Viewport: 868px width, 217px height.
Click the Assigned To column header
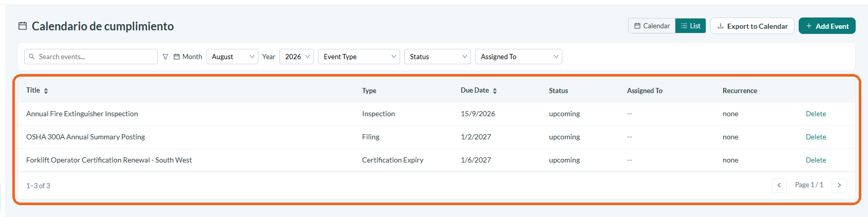[x=645, y=91]
